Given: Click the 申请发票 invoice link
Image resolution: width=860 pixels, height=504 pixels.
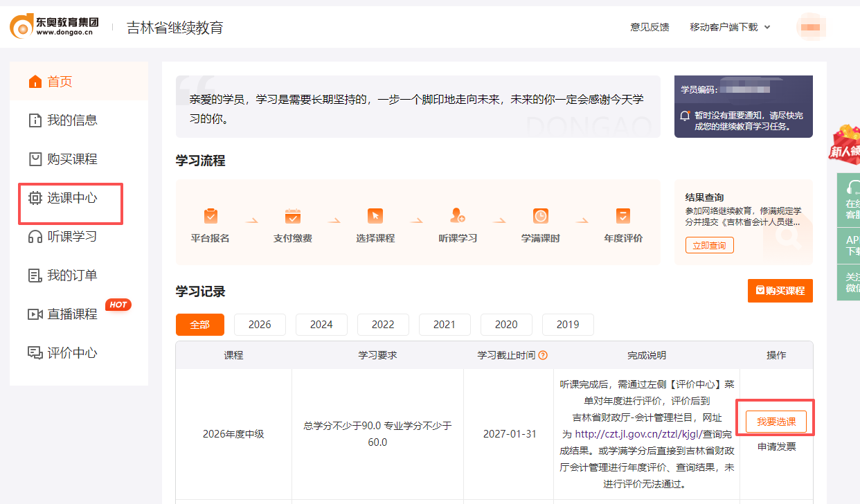Looking at the screenshot, I should click(776, 446).
